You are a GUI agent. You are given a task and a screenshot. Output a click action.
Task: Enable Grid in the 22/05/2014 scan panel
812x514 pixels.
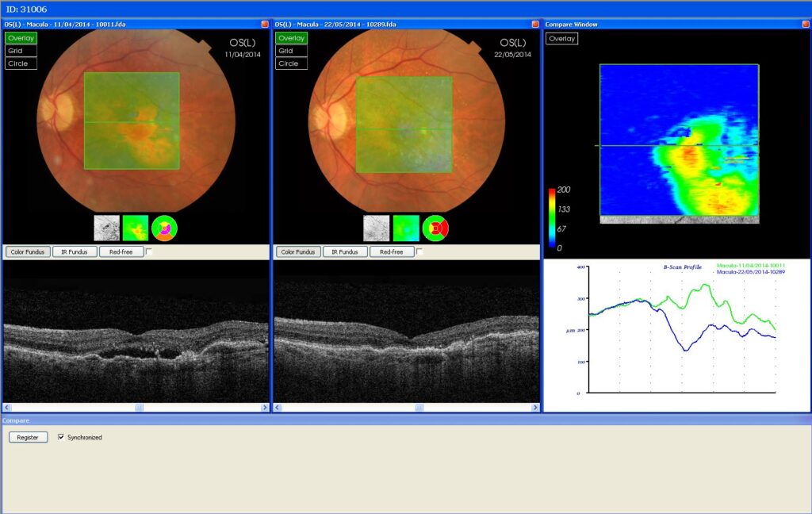[x=291, y=51]
